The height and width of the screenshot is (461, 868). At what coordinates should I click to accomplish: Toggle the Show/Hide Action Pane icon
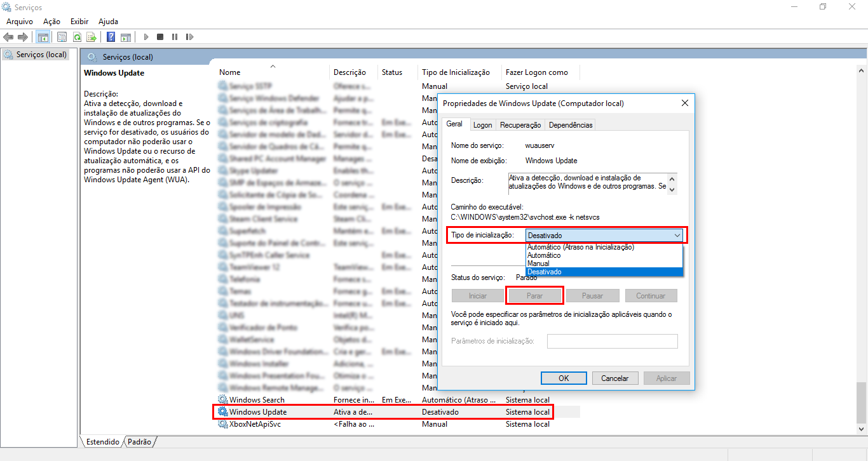point(126,37)
